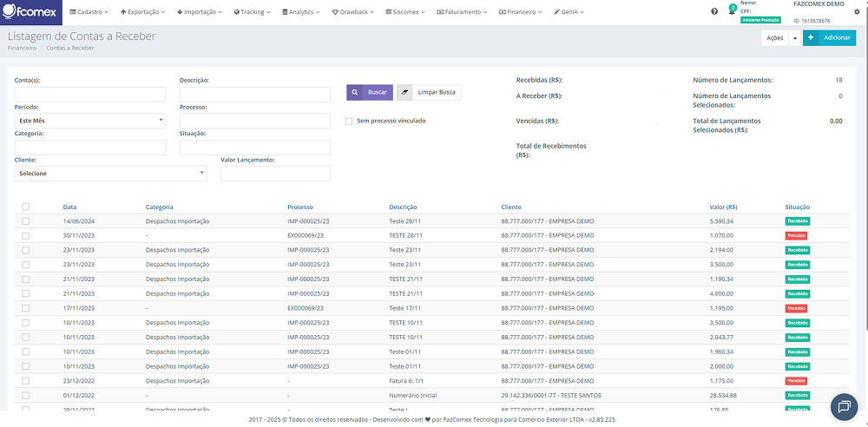Screen dimensions: 868x427
Task: Open process link EX000069/23 dated 30/11/2023
Action: [306, 235]
